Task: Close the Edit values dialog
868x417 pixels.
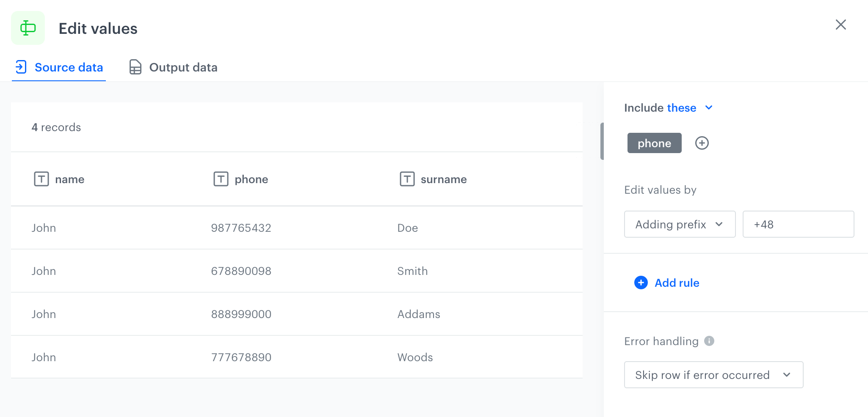Action: click(840, 25)
